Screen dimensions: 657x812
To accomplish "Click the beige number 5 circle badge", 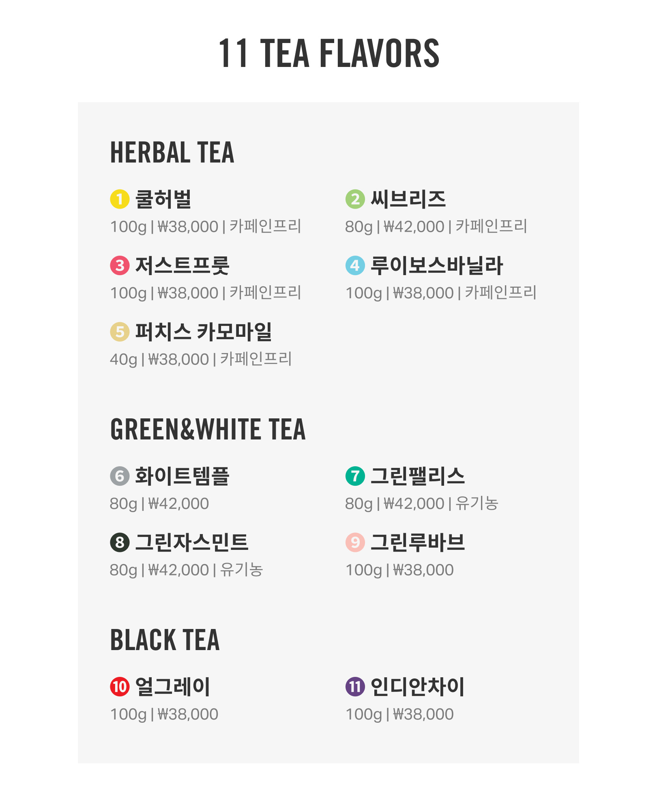I will tap(120, 332).
